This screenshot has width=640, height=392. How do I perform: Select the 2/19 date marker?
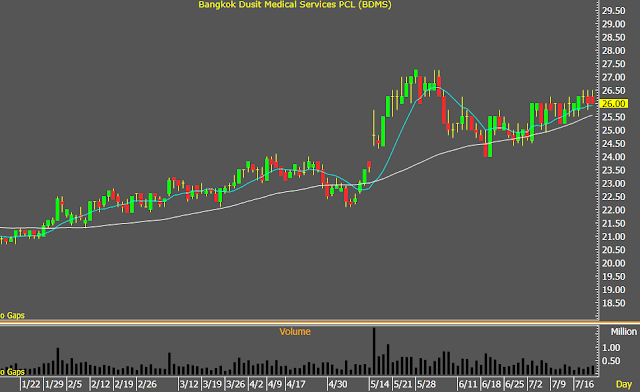point(124,384)
